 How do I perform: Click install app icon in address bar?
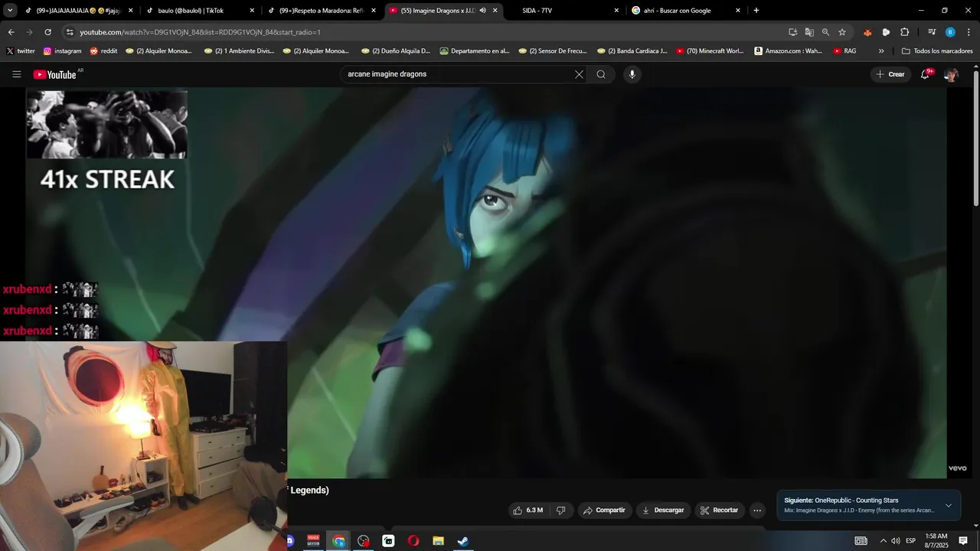point(792,32)
